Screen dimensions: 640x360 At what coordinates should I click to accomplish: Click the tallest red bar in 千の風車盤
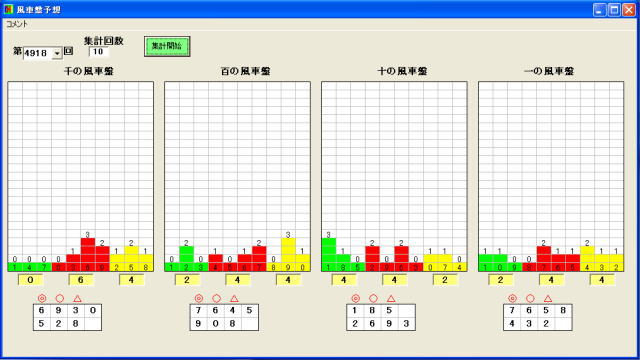click(88, 251)
